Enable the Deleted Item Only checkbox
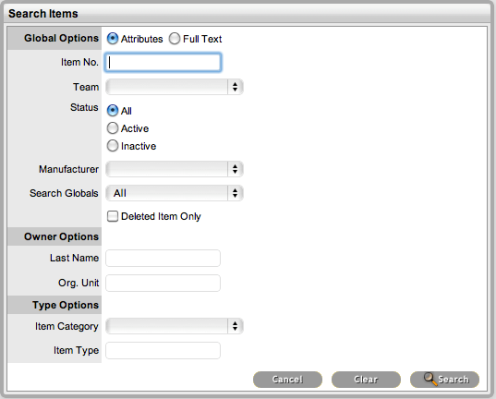496x399 pixels. pos(112,216)
